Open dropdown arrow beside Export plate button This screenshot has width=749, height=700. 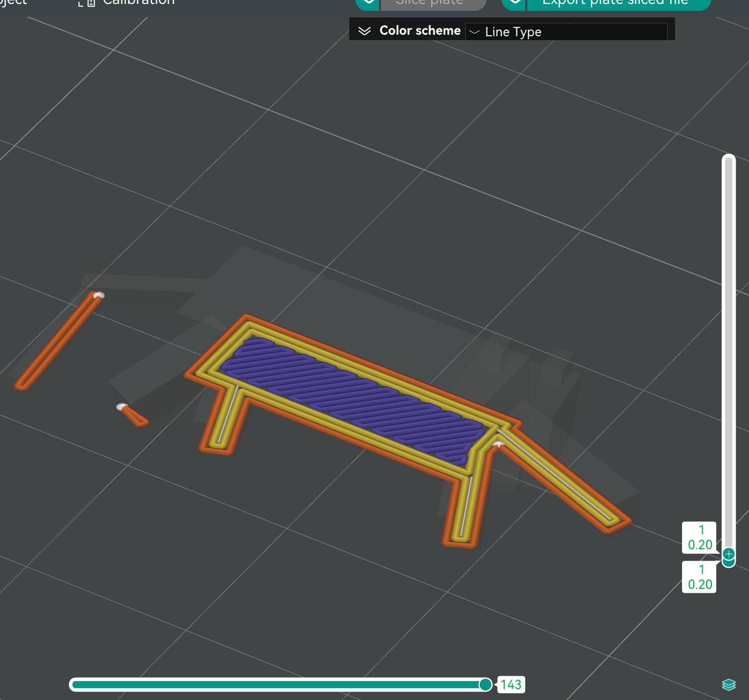pos(514,3)
